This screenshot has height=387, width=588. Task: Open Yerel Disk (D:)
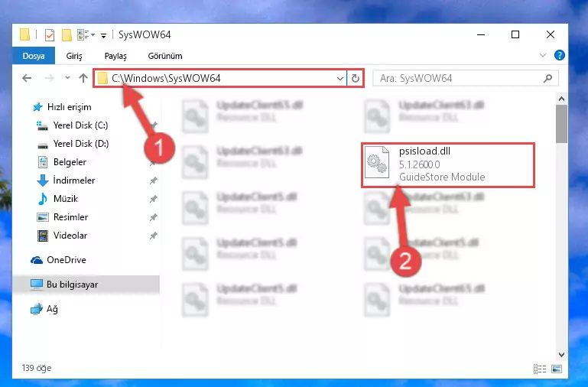pos(73,144)
